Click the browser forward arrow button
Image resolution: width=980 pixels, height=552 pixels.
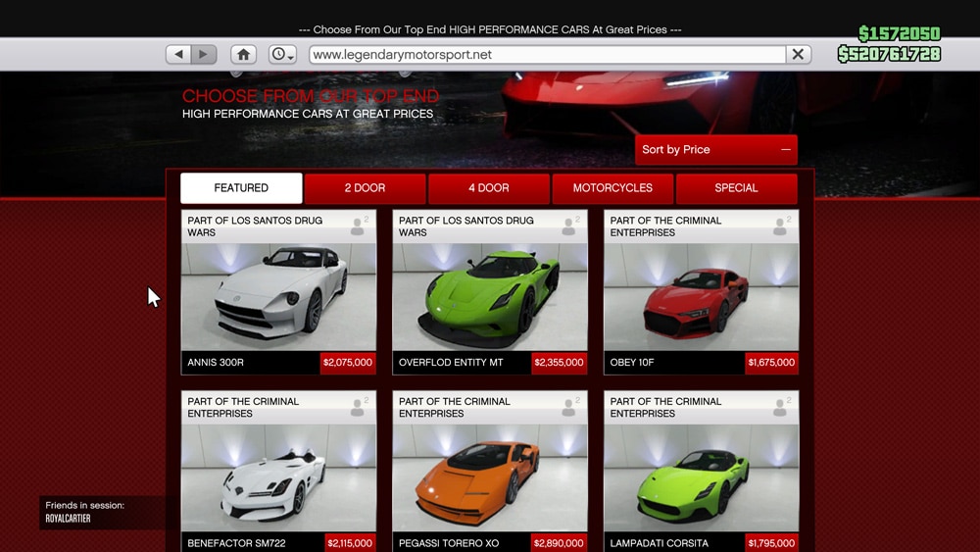point(204,54)
